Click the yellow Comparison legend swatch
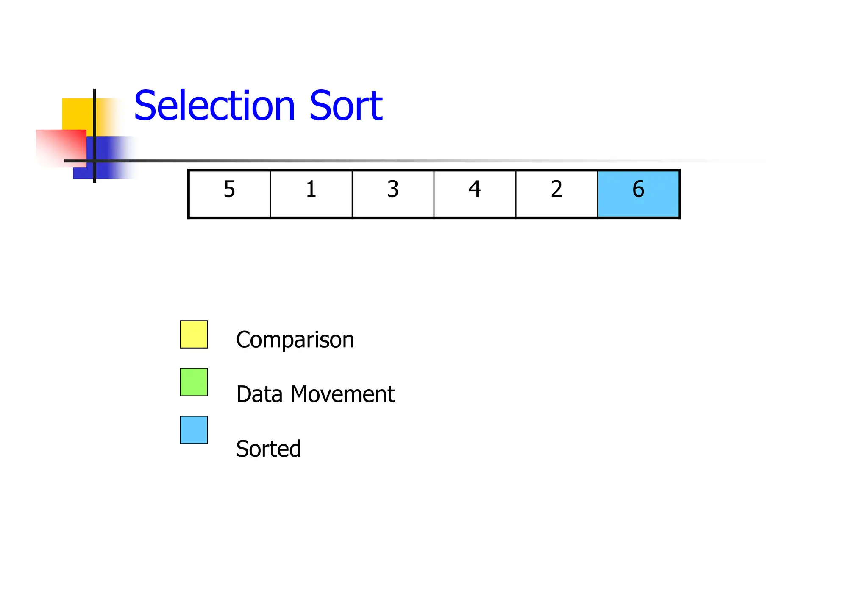The image size is (868, 614). (194, 334)
